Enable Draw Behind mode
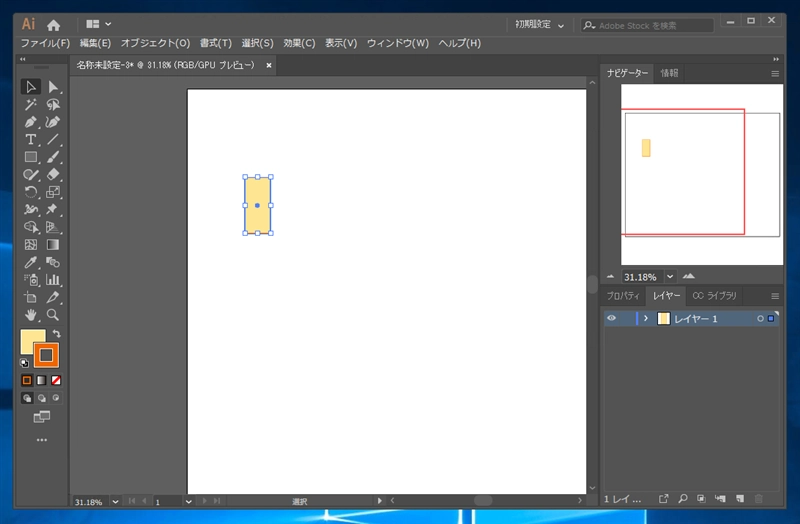 point(41,398)
